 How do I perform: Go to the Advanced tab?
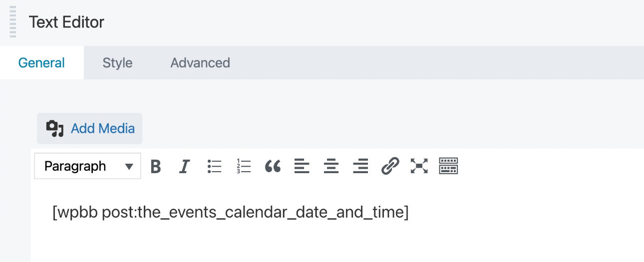coord(200,63)
